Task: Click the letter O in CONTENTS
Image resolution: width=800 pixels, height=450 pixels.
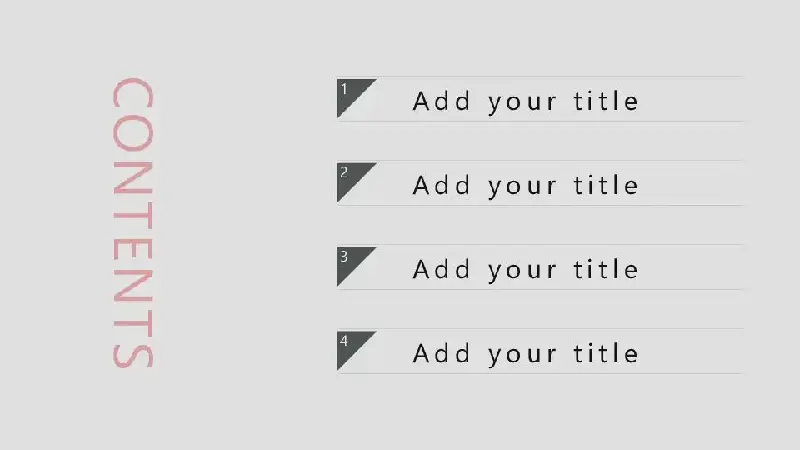Action: 133,133
